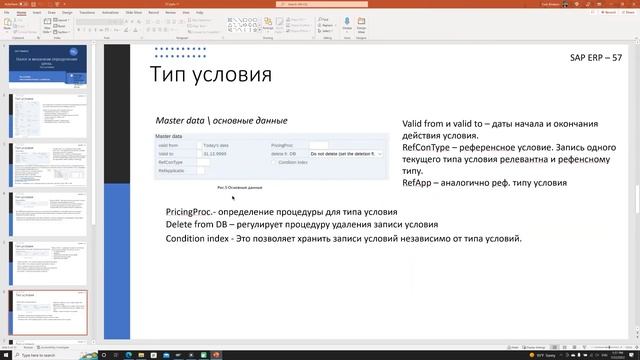Click the Record button at top right
The height and width of the screenshot is (360, 640).
point(608,13)
